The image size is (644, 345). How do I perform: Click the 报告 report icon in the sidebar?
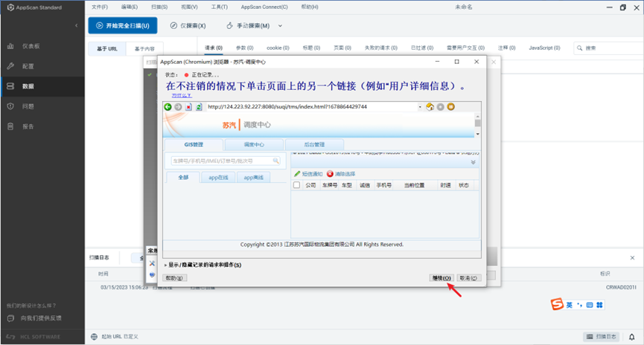tap(10, 126)
